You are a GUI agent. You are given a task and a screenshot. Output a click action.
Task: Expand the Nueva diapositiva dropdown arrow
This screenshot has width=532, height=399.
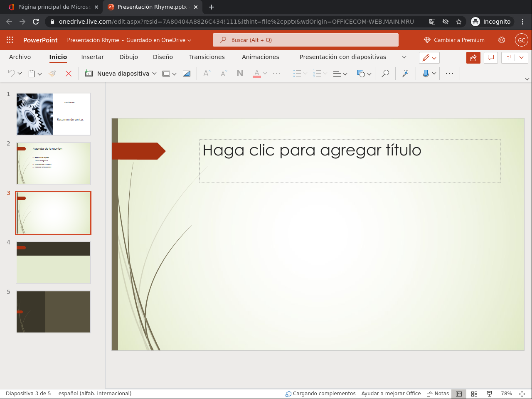[x=155, y=74]
